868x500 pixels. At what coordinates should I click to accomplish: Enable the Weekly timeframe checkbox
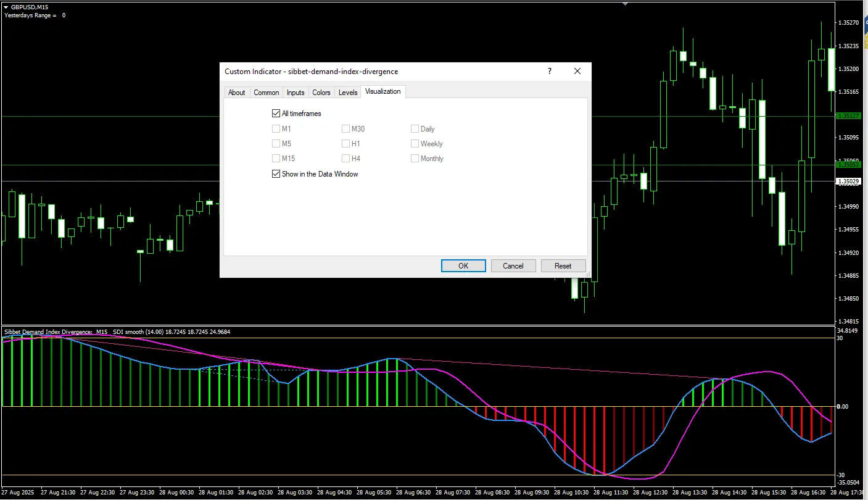(x=415, y=144)
